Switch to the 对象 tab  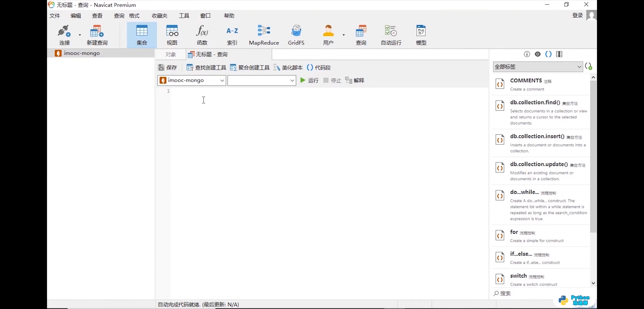170,54
